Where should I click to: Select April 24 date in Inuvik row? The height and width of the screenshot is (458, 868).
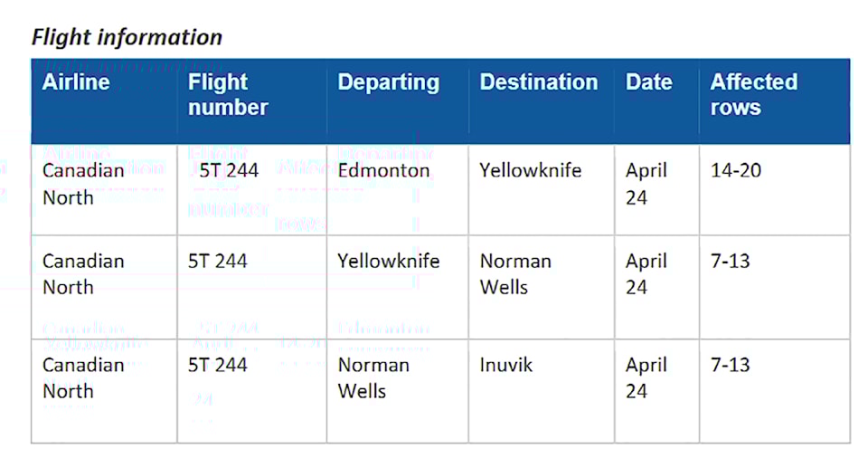[x=646, y=378]
